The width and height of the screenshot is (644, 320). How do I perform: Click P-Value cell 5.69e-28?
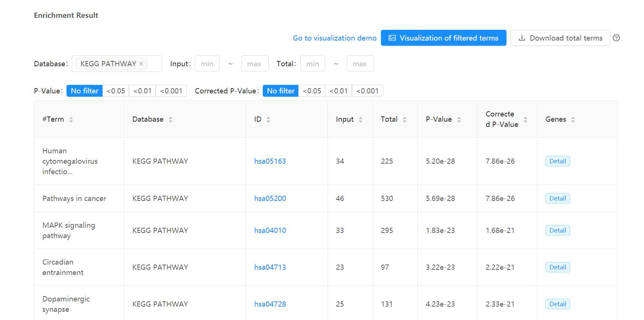click(440, 198)
